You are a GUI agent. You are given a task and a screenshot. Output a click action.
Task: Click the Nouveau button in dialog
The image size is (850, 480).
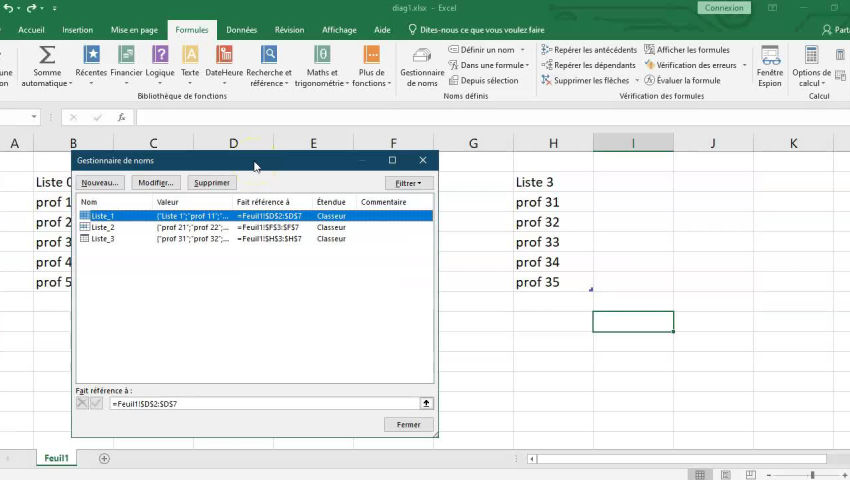[x=100, y=183]
